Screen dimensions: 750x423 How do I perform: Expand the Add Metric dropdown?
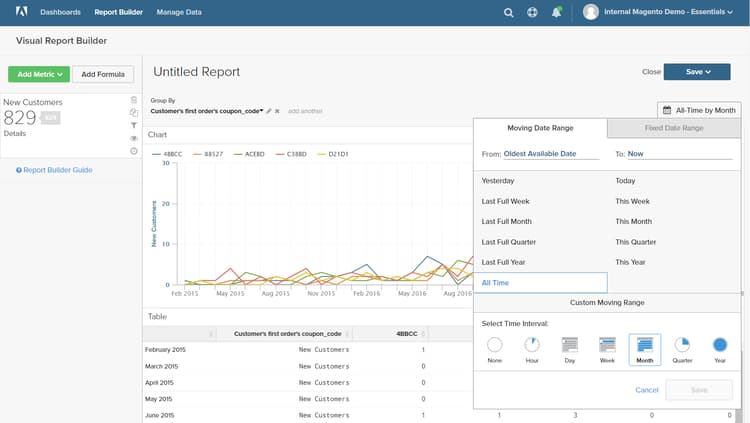tap(39, 74)
